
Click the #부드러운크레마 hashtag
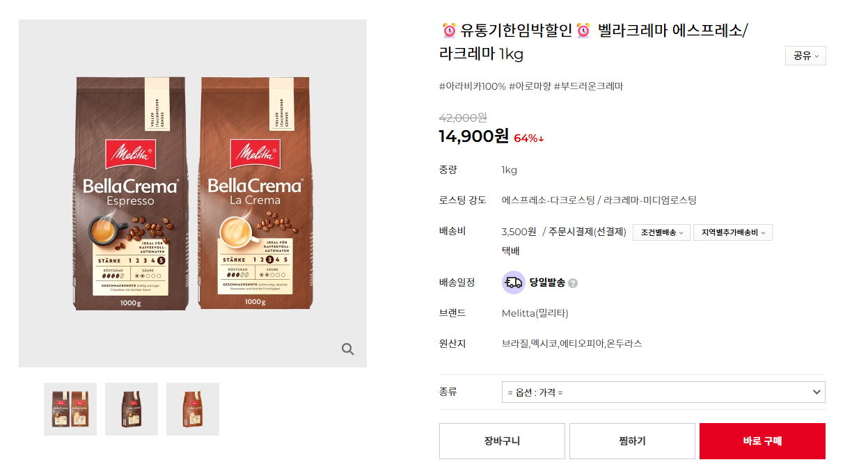[588, 86]
